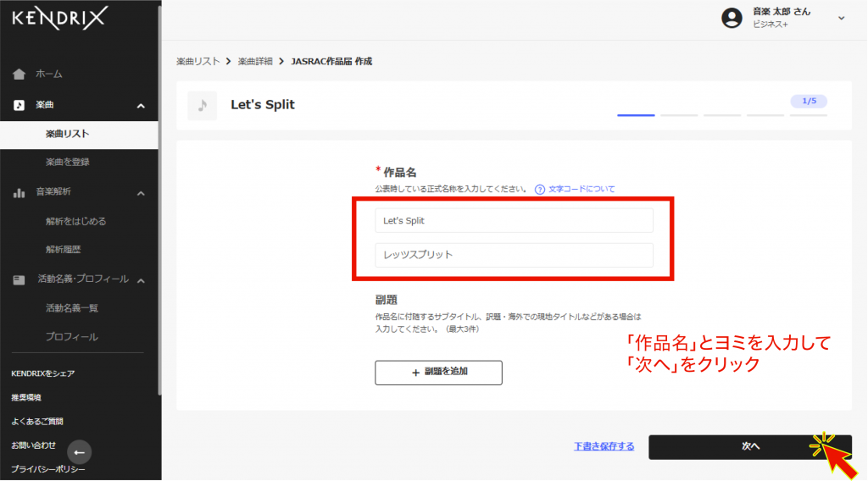Click the KENDRIX logo
Screen dimensions: 868x481
click(x=59, y=19)
